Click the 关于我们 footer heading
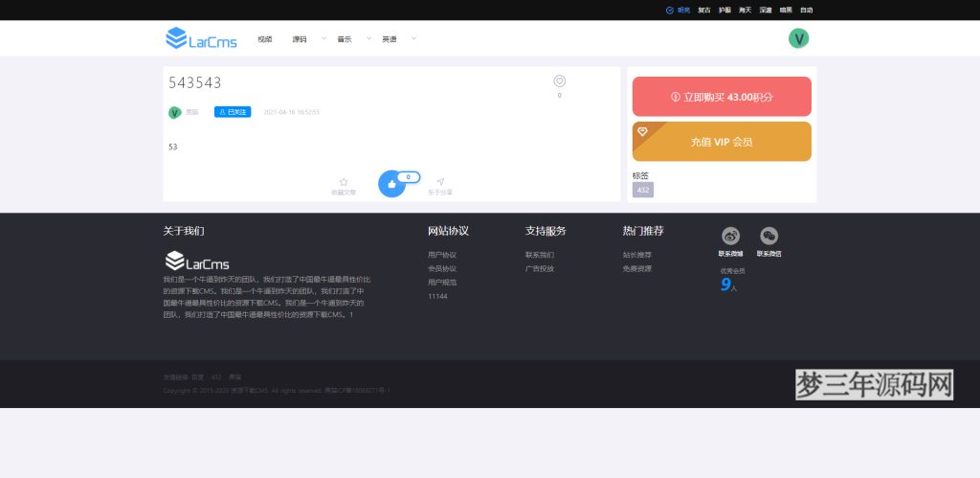980x478 pixels. pos(184,231)
